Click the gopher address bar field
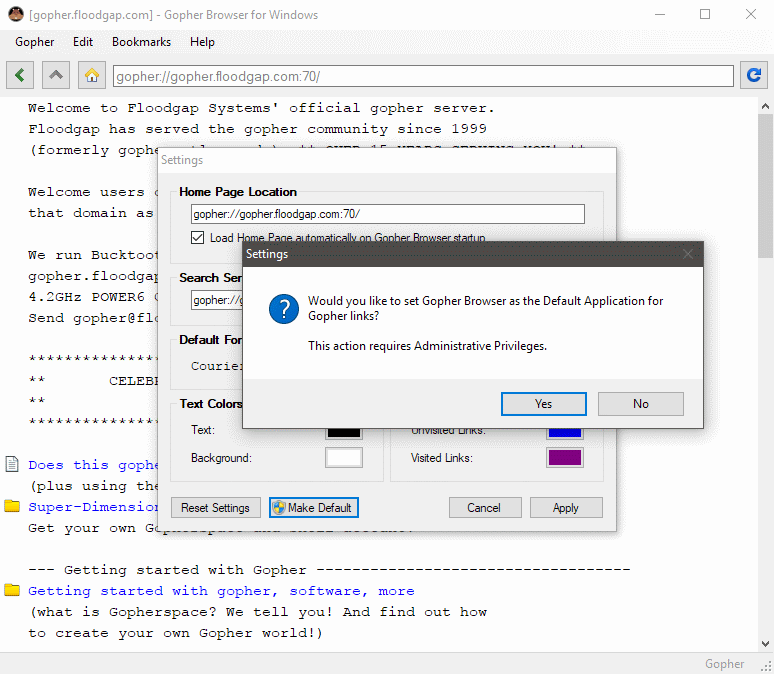The height and width of the screenshot is (674, 774). 422,76
